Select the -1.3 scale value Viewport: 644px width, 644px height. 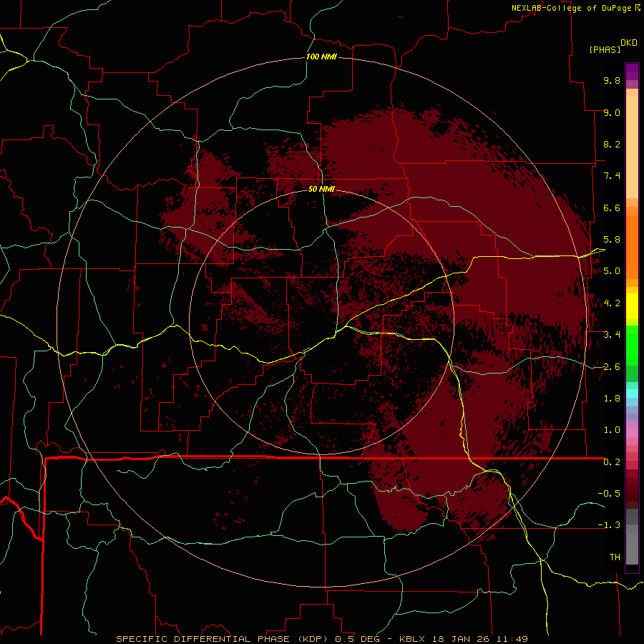tap(609, 525)
